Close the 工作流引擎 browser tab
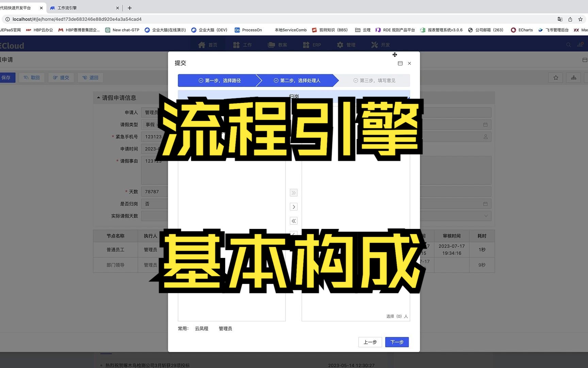The height and width of the screenshot is (368, 588). pyautogui.click(x=117, y=8)
